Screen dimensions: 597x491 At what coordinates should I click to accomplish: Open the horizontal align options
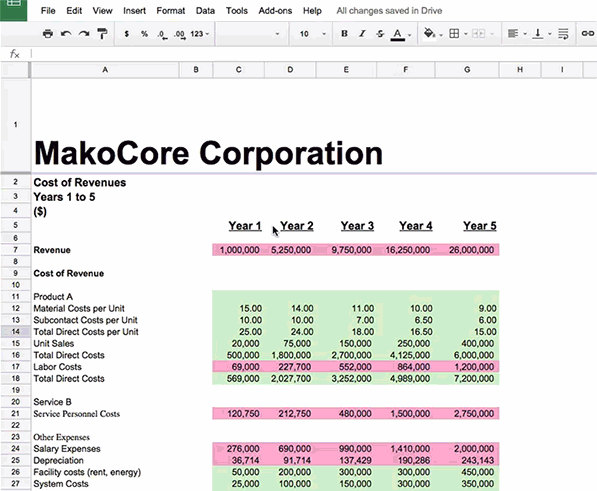point(513,34)
